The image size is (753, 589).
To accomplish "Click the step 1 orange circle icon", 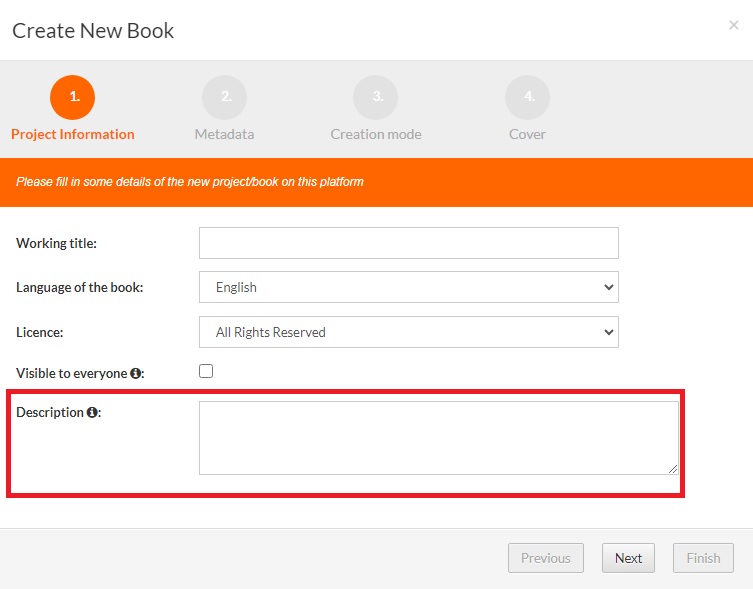I will click(x=72, y=97).
